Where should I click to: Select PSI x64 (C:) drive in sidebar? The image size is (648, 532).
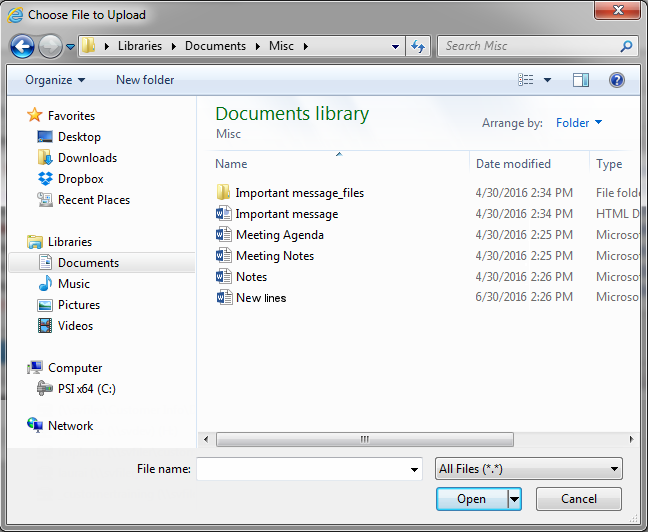coord(86,389)
